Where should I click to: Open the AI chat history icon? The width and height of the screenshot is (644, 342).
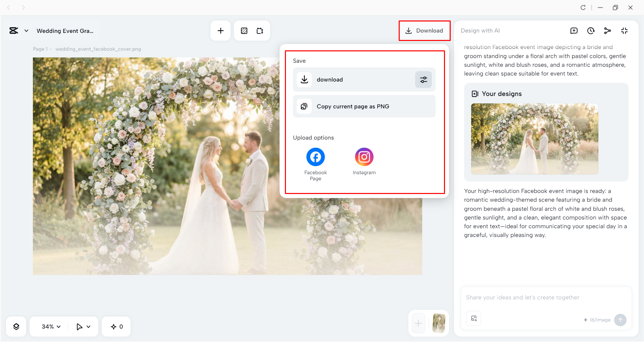pyautogui.click(x=591, y=31)
